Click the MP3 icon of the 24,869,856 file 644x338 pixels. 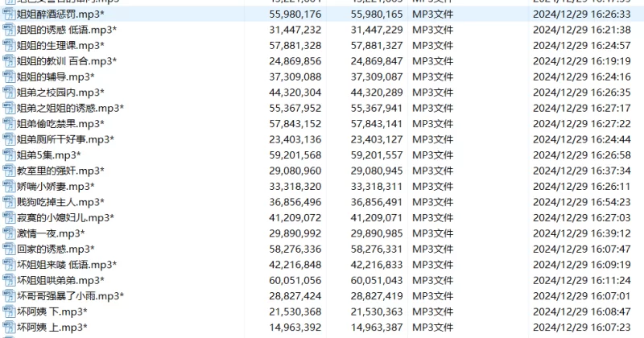point(9,61)
